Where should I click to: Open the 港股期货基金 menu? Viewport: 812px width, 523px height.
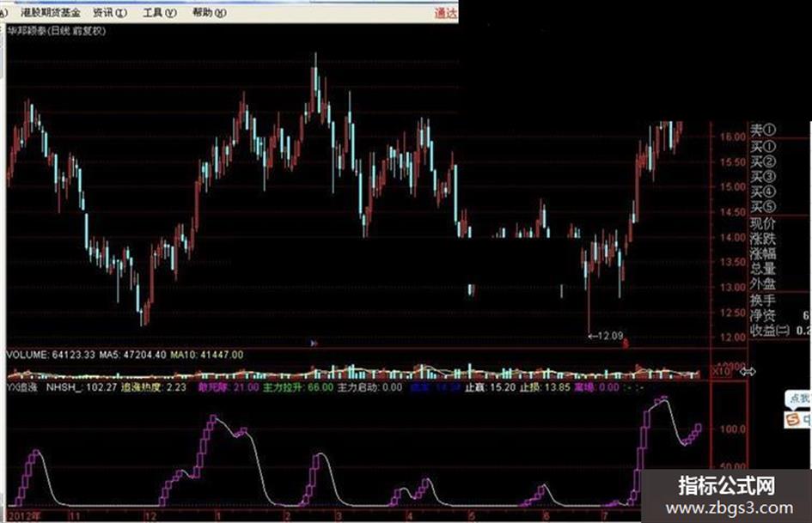pyautogui.click(x=50, y=12)
